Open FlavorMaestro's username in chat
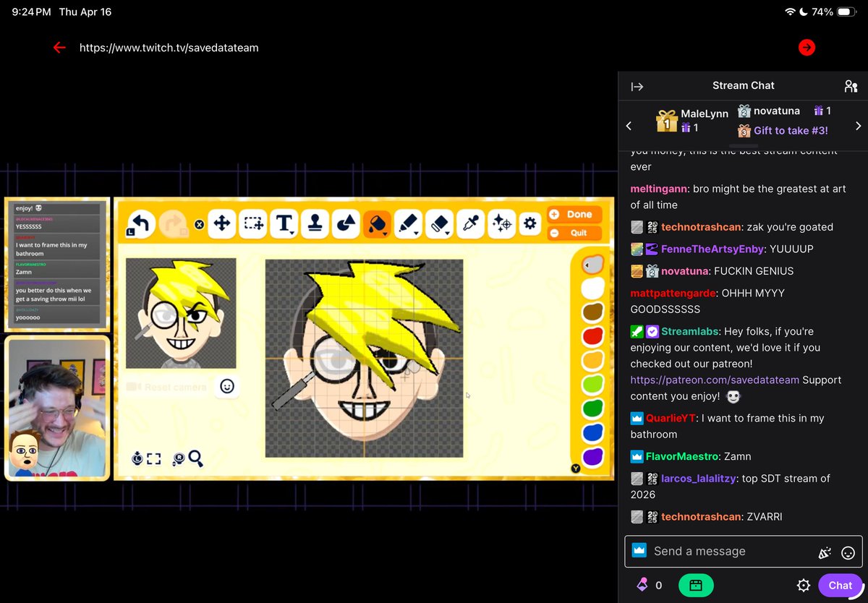This screenshot has height=603, width=868. [683, 456]
